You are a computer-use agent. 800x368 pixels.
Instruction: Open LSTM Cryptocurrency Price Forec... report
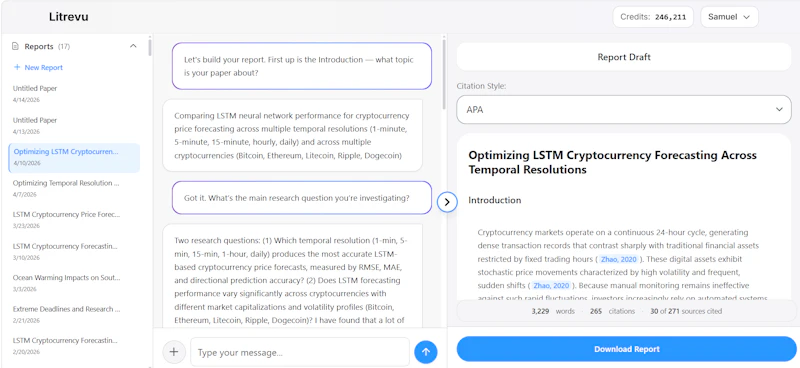pyautogui.click(x=74, y=219)
